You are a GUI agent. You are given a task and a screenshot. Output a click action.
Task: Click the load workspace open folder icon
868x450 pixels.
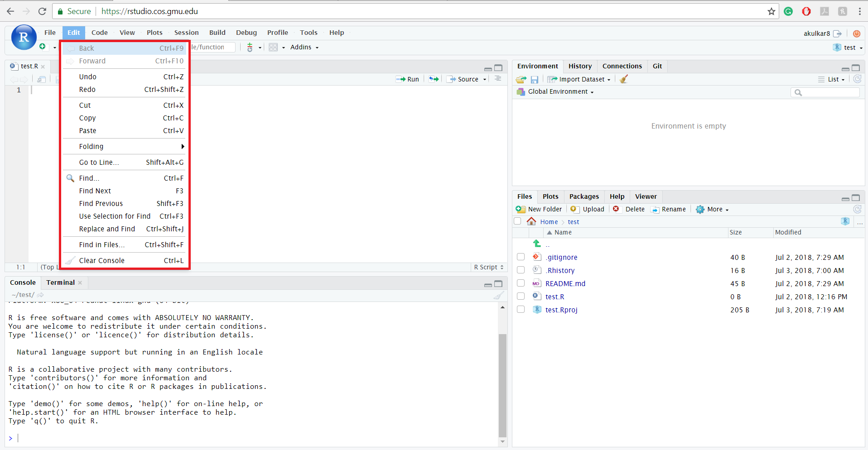click(521, 79)
